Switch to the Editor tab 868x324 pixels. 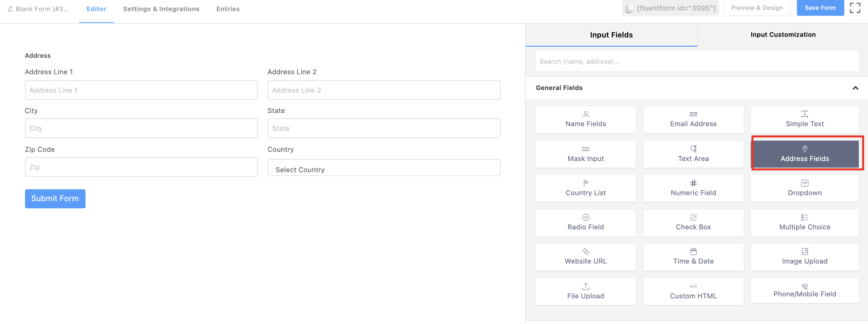[96, 9]
